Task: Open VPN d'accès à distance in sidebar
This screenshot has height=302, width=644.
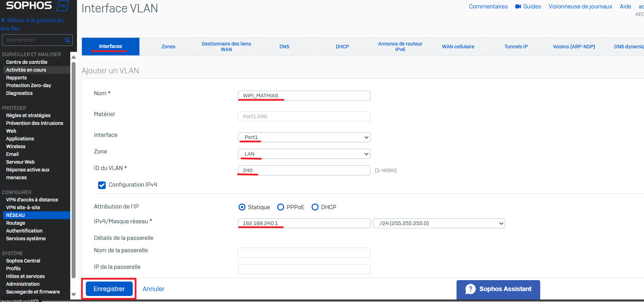Action: (x=32, y=200)
